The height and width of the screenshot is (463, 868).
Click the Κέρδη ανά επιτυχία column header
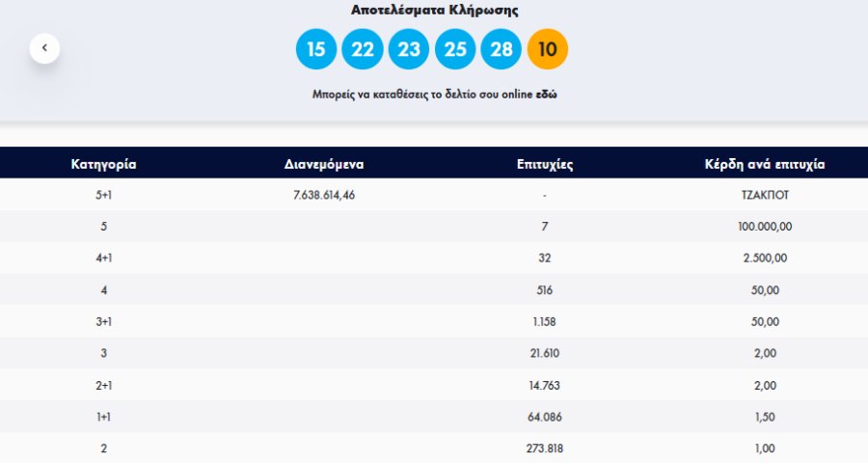(x=765, y=164)
